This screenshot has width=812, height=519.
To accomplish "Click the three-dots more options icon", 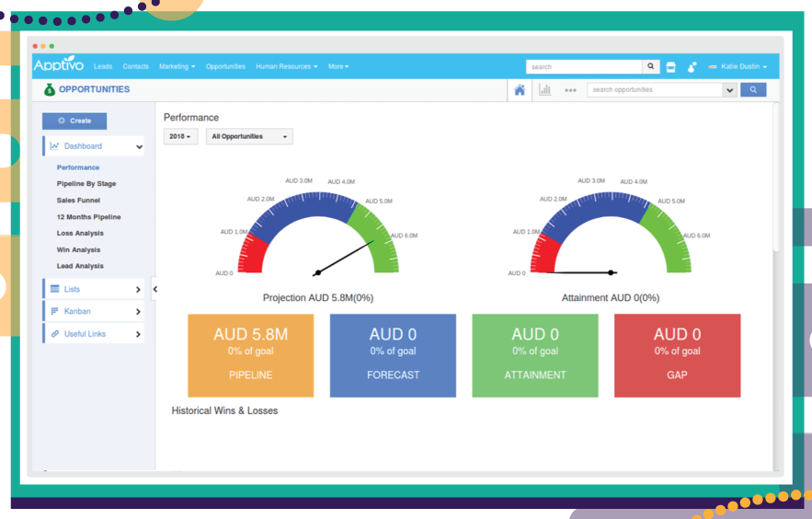I will point(570,90).
